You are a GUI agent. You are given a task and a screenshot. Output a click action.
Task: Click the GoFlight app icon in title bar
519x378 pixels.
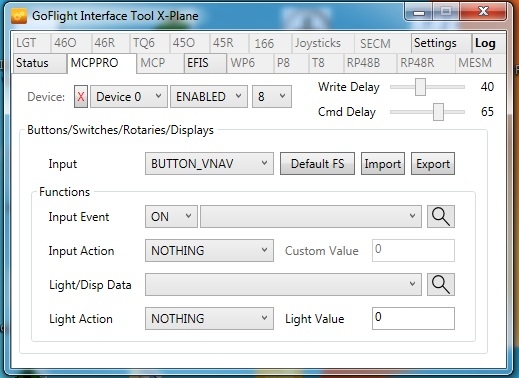coord(19,16)
